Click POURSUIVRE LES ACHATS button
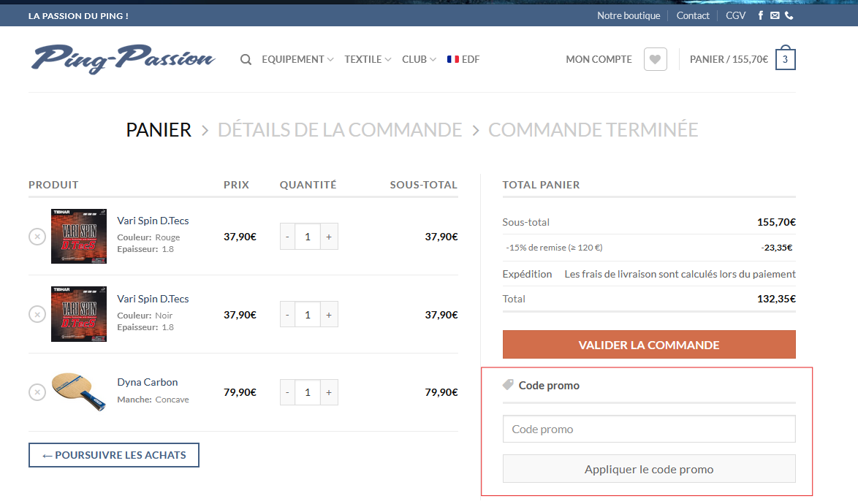The height and width of the screenshot is (504, 858). [x=114, y=455]
